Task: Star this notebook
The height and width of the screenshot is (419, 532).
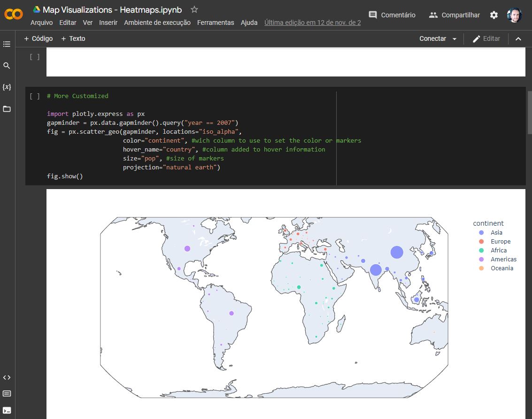Action: tap(194, 10)
